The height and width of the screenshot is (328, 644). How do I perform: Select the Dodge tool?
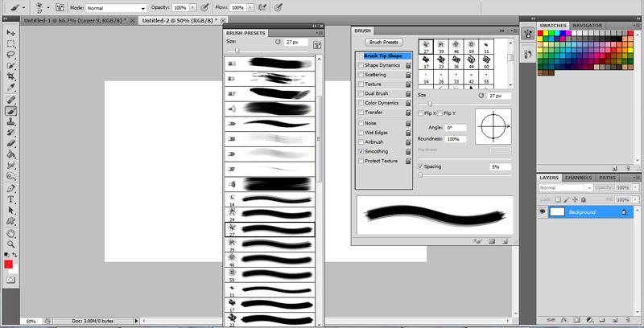(11, 176)
